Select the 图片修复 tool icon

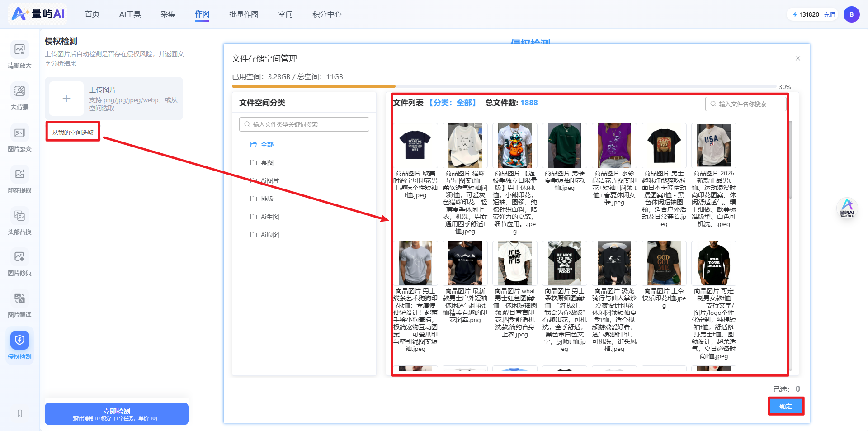click(19, 257)
